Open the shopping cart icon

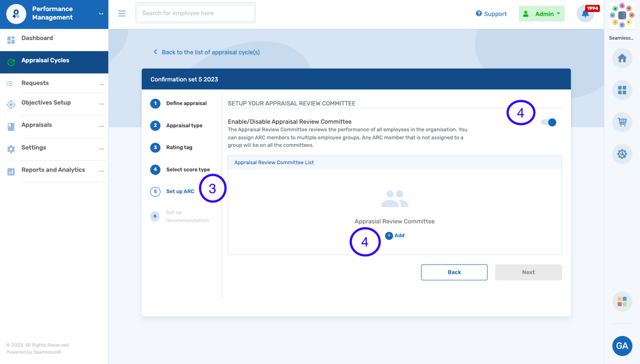tap(622, 122)
